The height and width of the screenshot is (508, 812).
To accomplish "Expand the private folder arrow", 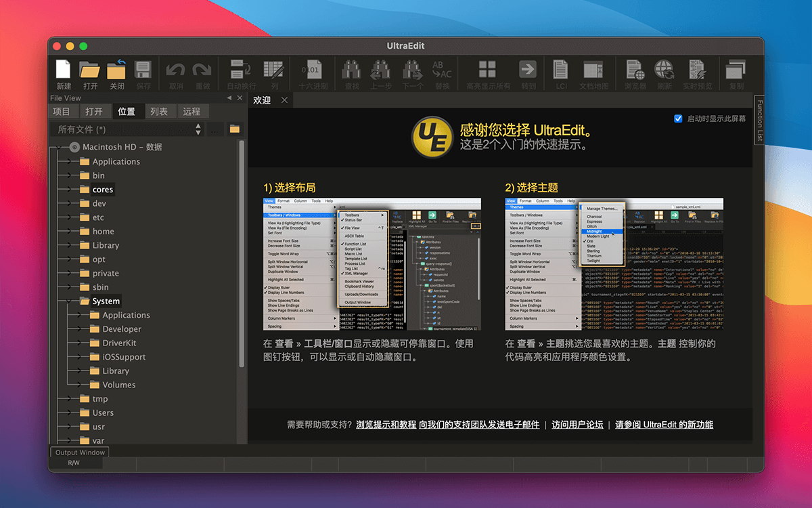I will (70, 274).
